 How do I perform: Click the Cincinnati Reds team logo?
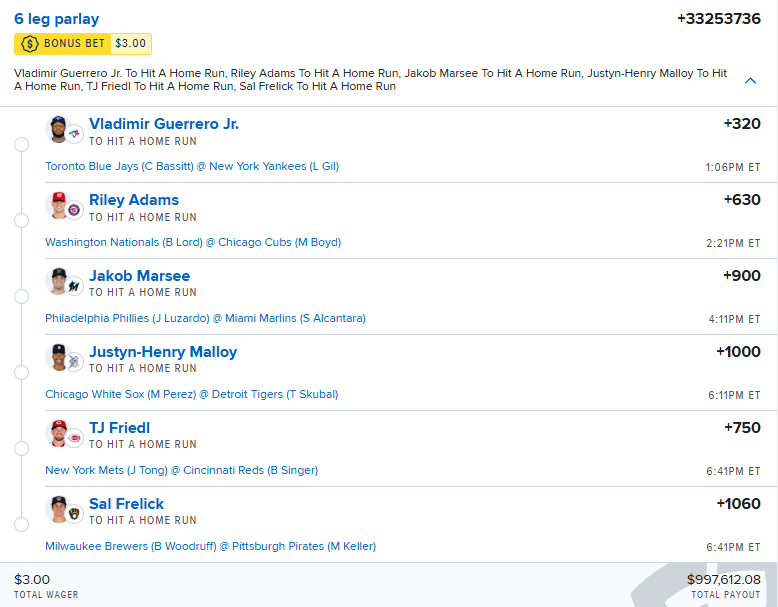74,438
